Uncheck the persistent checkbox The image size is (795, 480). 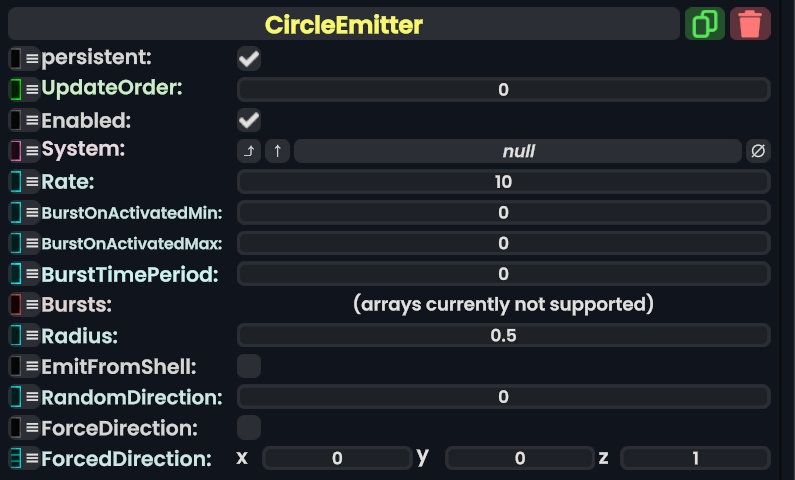(x=249, y=59)
